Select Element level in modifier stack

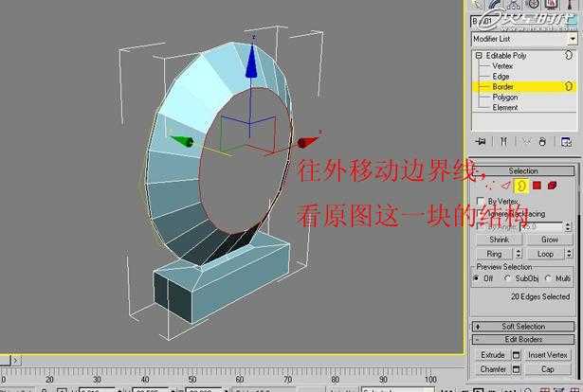[505, 107]
